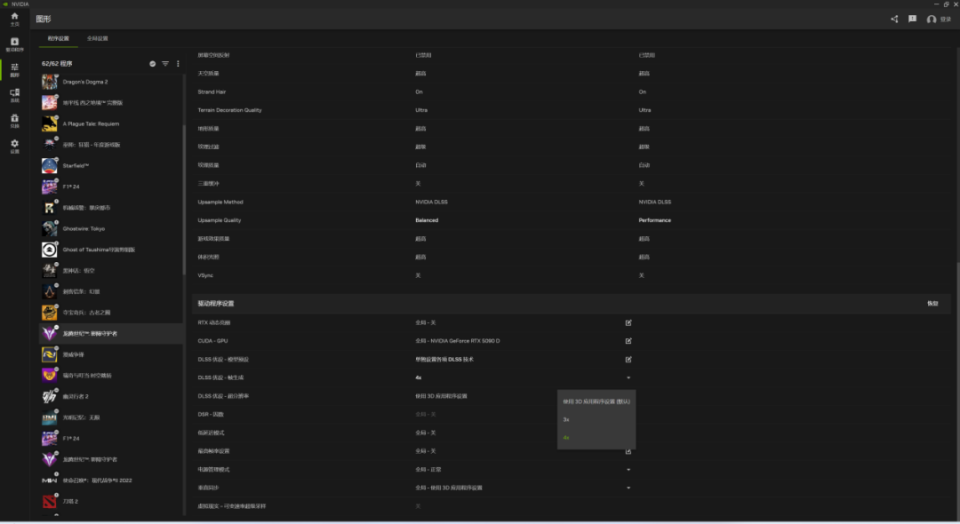Viewport: 960px width, 524px height.
Task: Refresh the program list with the sync icon
Action: pyautogui.click(x=152, y=64)
